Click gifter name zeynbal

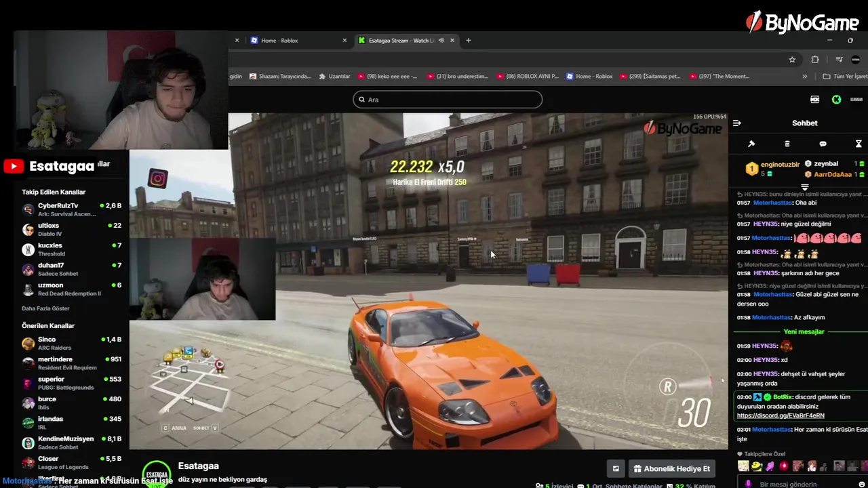pos(826,163)
